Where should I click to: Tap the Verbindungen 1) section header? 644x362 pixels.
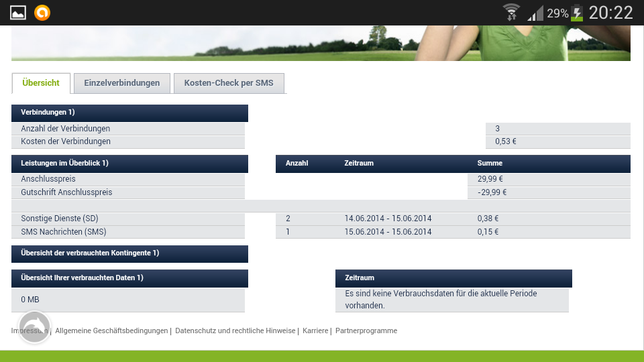coord(129,113)
